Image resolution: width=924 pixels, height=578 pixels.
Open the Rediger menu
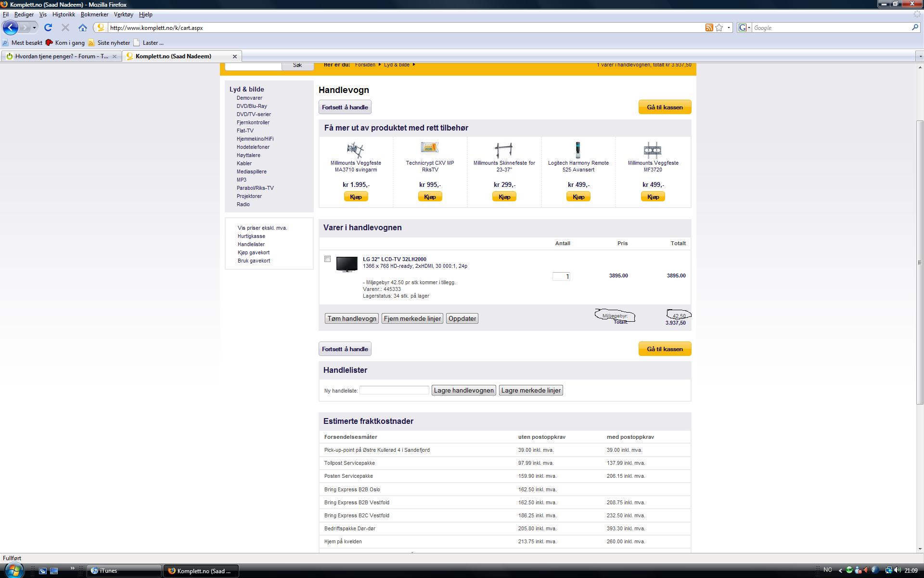(x=24, y=14)
